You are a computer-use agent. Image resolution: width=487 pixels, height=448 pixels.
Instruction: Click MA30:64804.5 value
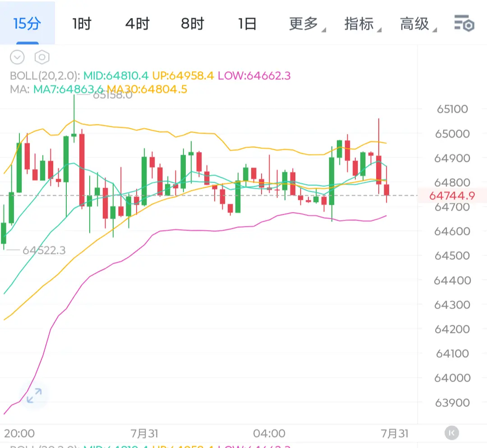pyautogui.click(x=147, y=89)
